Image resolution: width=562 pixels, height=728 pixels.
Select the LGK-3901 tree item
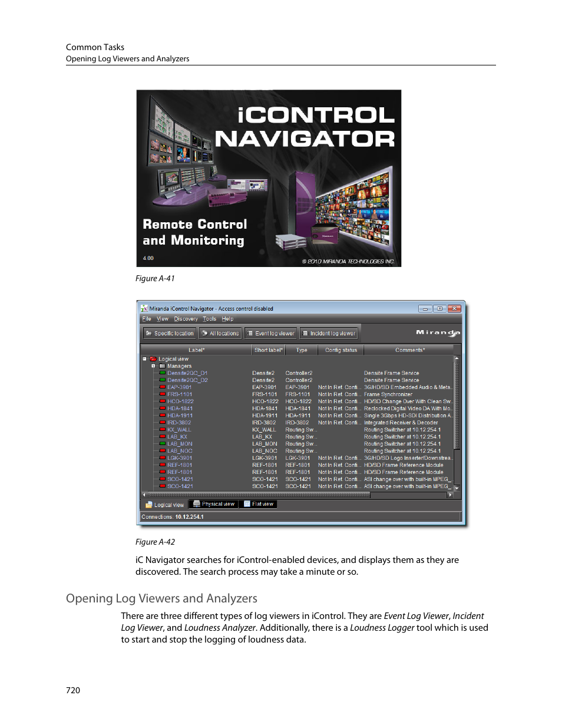pos(180,458)
